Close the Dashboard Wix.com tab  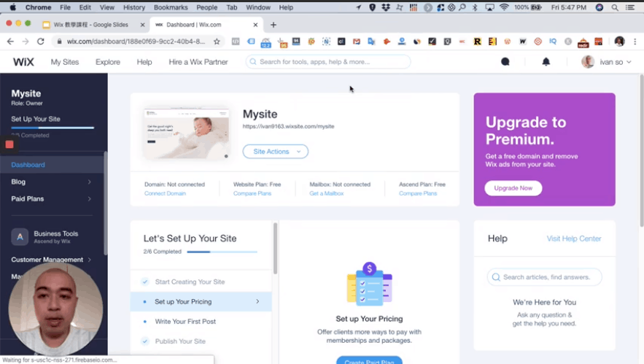point(255,25)
